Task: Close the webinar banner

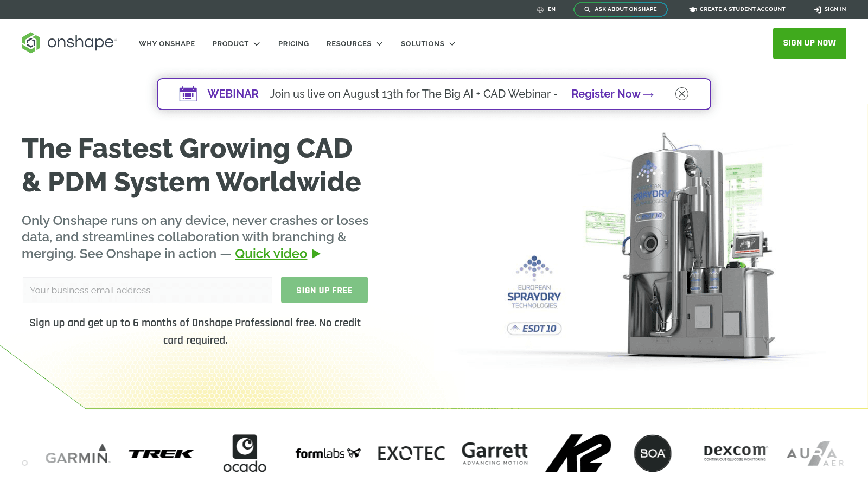Action: (682, 94)
